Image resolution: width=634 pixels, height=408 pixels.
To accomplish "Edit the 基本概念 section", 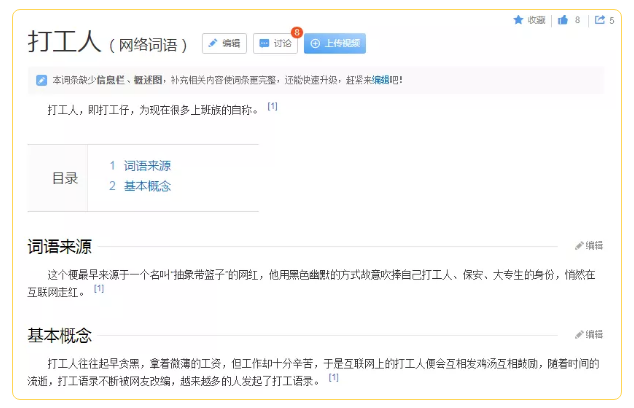I will point(589,335).
